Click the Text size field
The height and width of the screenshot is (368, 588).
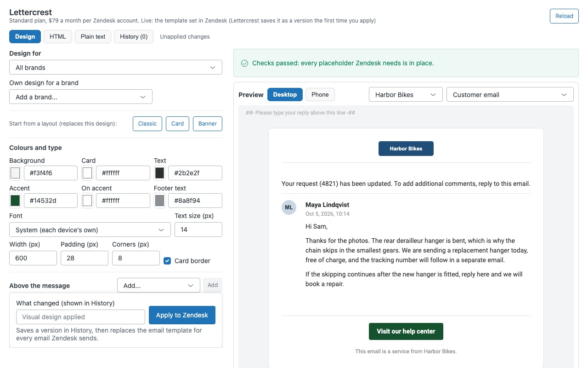pyautogui.click(x=198, y=230)
